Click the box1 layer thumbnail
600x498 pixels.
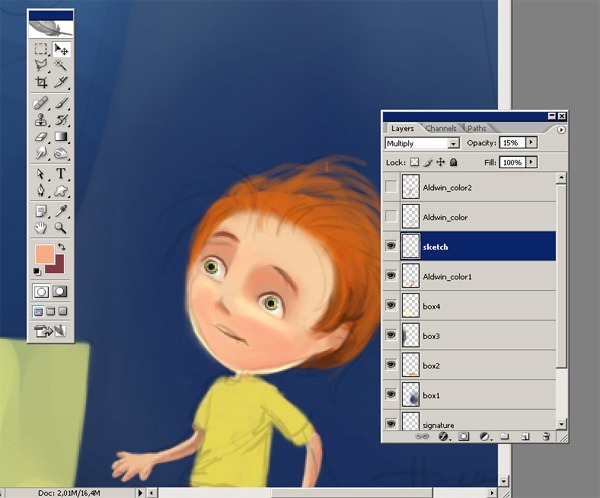coord(410,396)
